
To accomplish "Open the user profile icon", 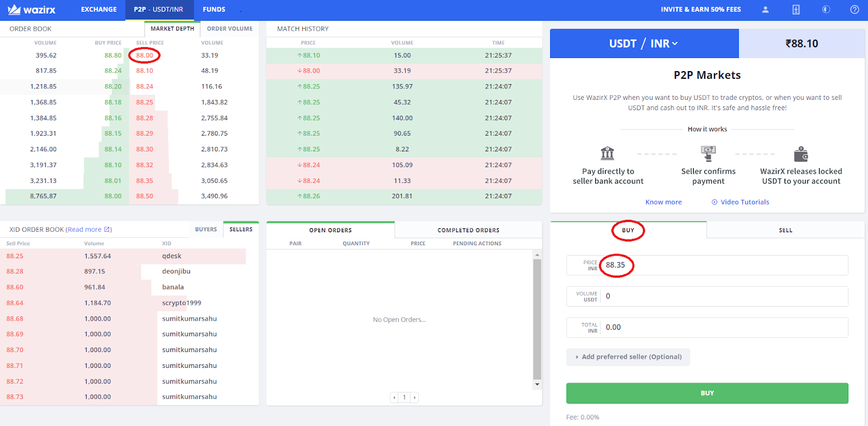I will pyautogui.click(x=765, y=10).
